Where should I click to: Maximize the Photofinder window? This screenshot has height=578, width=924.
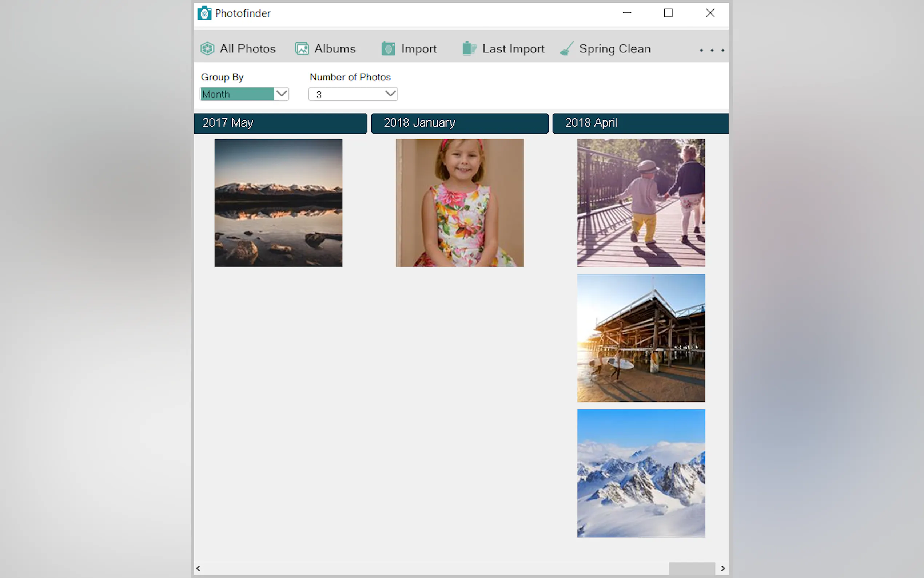coord(668,13)
